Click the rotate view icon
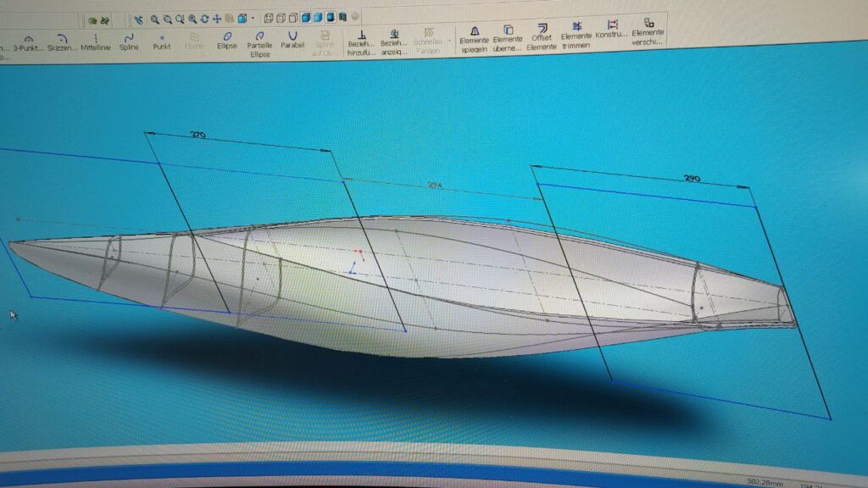This screenshot has width=868, height=488. coord(205,19)
